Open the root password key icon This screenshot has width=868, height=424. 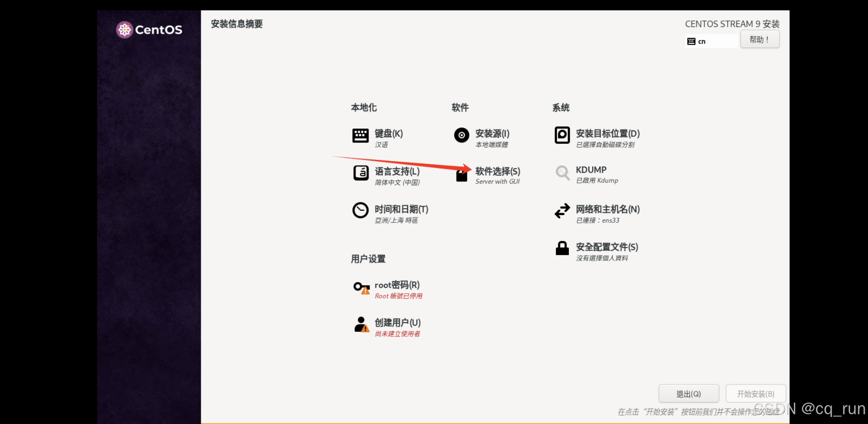pyautogui.click(x=362, y=288)
